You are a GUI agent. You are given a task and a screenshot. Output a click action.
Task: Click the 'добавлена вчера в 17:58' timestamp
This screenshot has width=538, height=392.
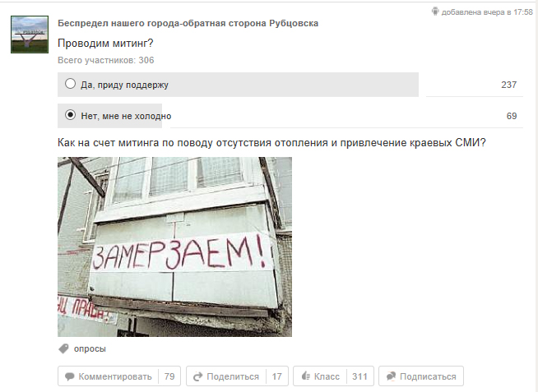pyautogui.click(x=487, y=12)
